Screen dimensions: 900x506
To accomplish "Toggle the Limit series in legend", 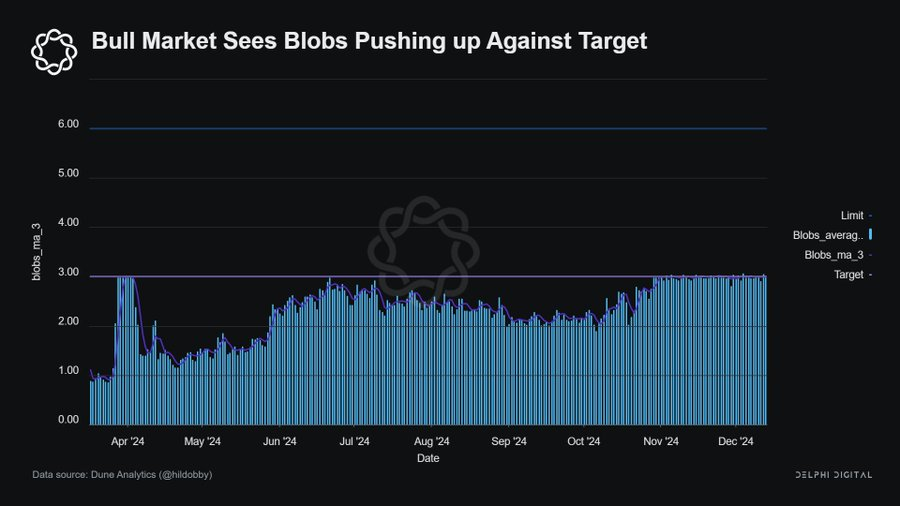I will point(850,215).
